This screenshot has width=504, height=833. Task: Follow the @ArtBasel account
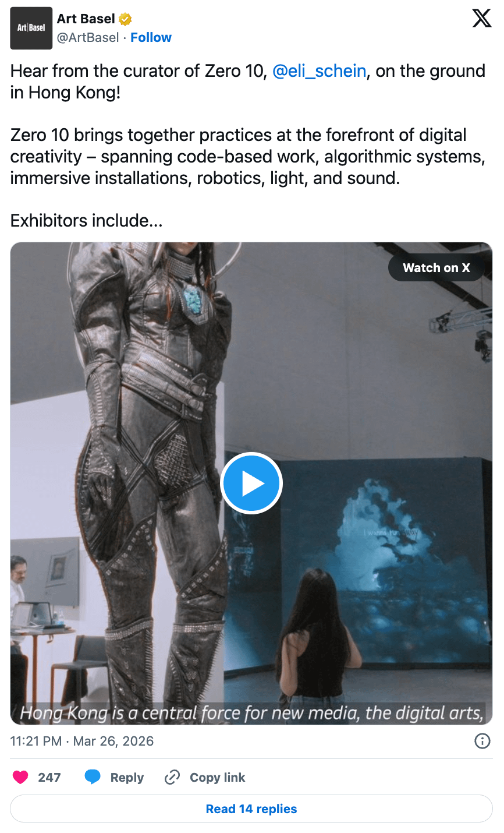(151, 37)
